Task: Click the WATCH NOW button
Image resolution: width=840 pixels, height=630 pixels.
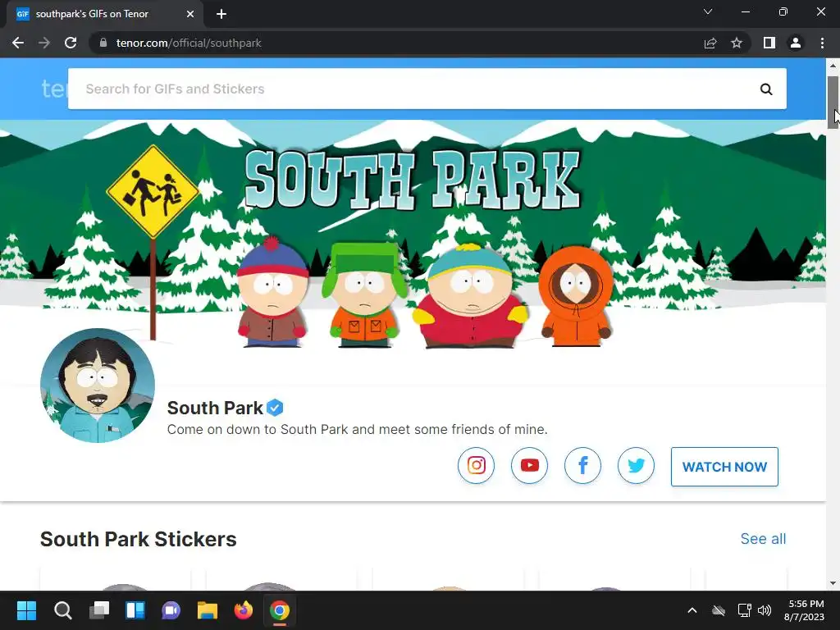Action: tap(724, 467)
